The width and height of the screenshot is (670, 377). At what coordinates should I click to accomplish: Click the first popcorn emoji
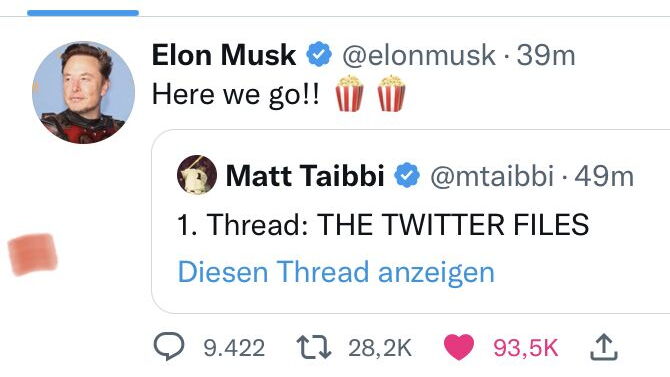coord(350,93)
